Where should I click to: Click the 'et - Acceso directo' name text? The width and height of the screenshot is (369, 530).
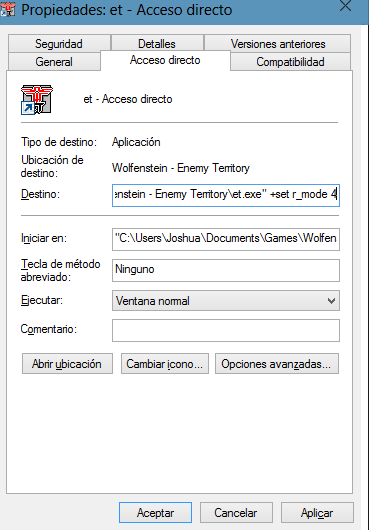(x=128, y=99)
